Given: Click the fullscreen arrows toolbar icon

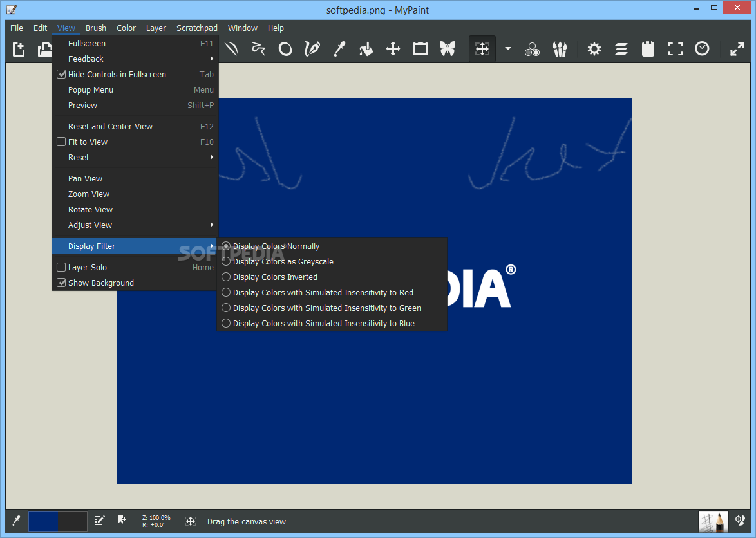Looking at the screenshot, I should (737, 49).
